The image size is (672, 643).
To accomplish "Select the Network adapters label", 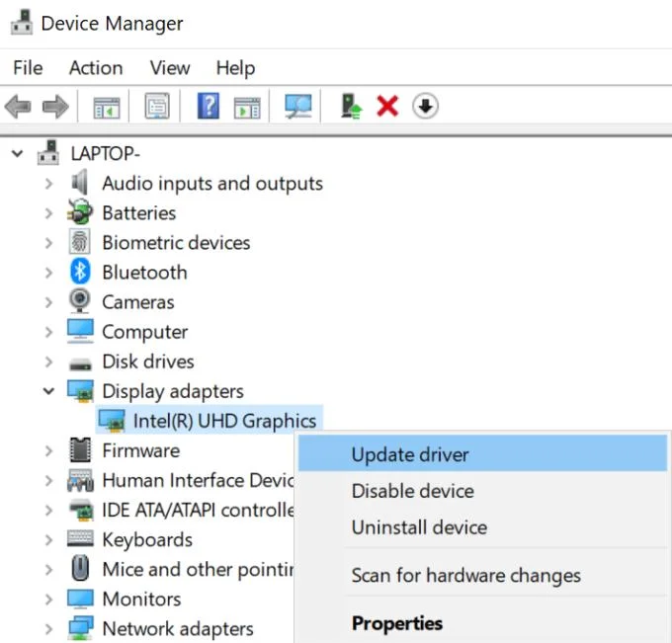I will click(x=178, y=629).
